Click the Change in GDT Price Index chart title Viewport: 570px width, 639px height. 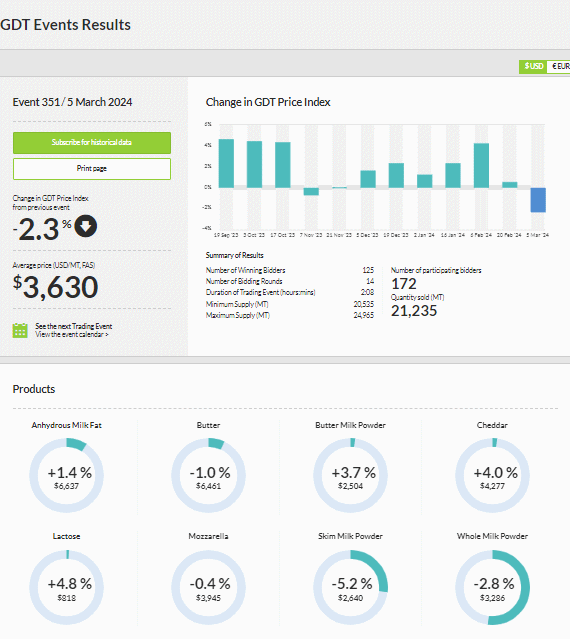pyautogui.click(x=268, y=102)
